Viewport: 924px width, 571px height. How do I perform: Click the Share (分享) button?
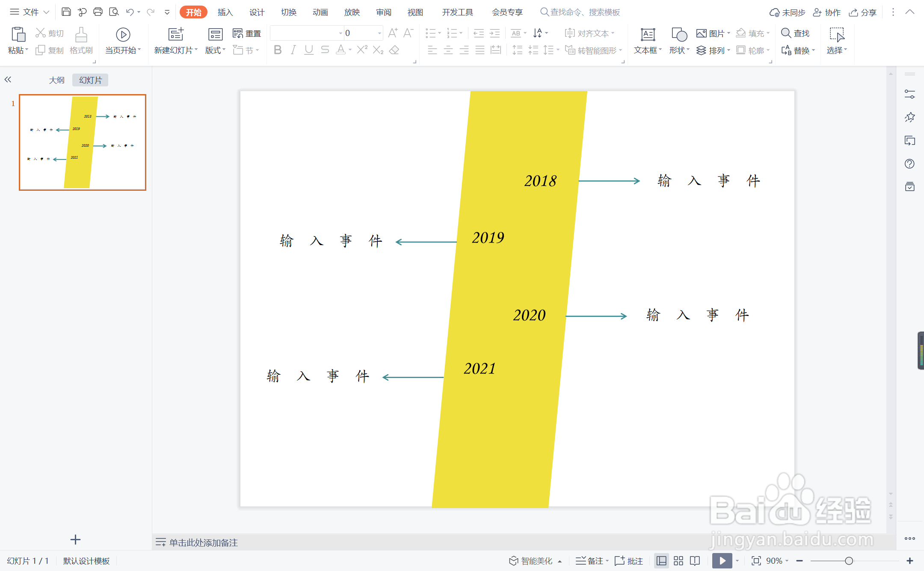coord(863,12)
